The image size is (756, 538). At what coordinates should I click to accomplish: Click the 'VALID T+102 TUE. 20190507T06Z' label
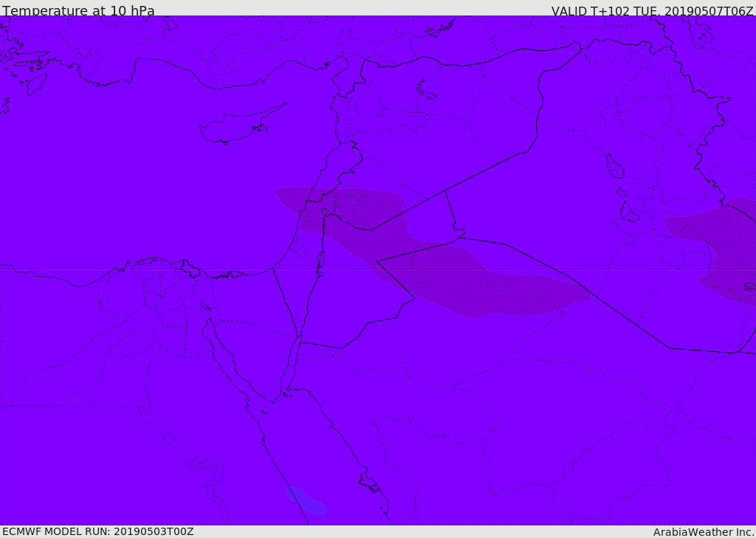pyautogui.click(x=653, y=11)
